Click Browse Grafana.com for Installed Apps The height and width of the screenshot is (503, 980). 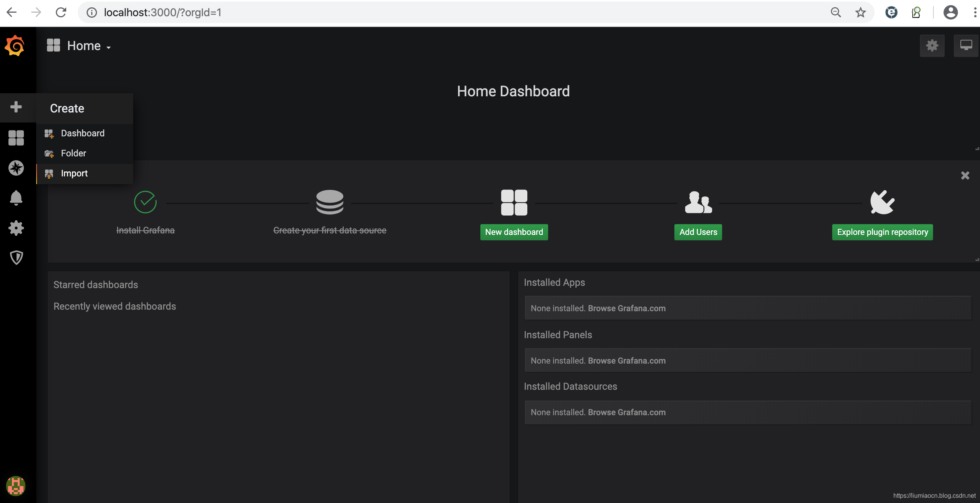(x=627, y=308)
